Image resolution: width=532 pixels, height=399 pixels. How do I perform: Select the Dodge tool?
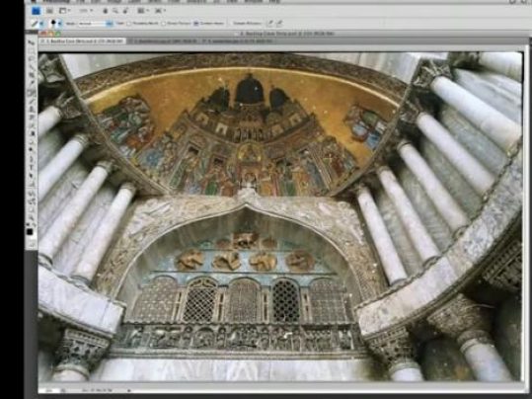click(x=32, y=149)
